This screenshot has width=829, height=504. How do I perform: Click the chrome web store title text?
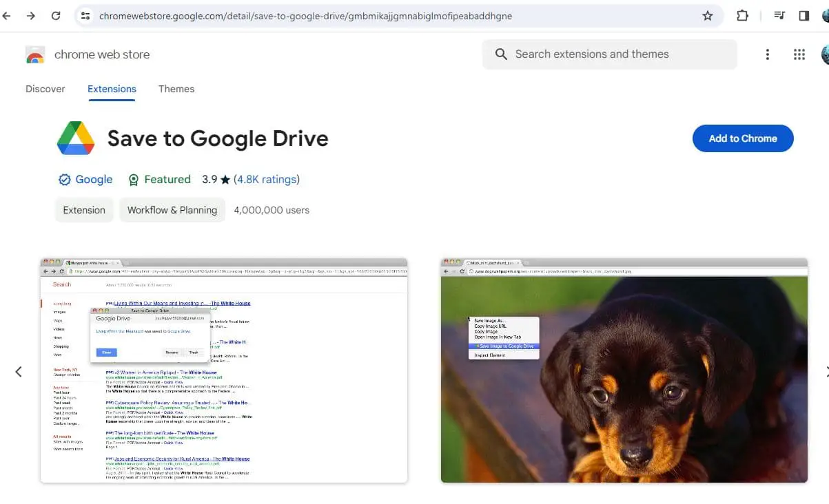click(x=102, y=54)
